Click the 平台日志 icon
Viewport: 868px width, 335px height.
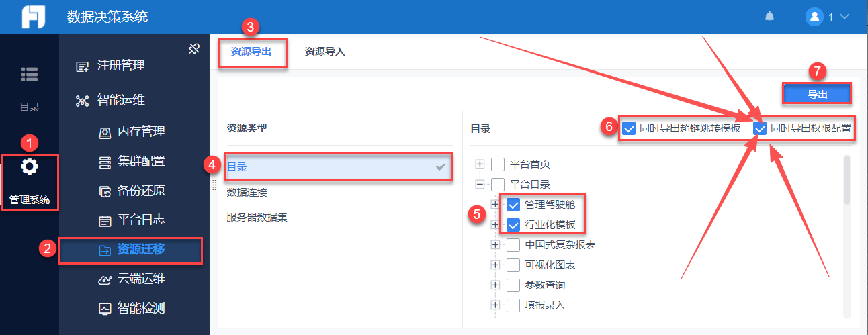pyautogui.click(x=105, y=220)
